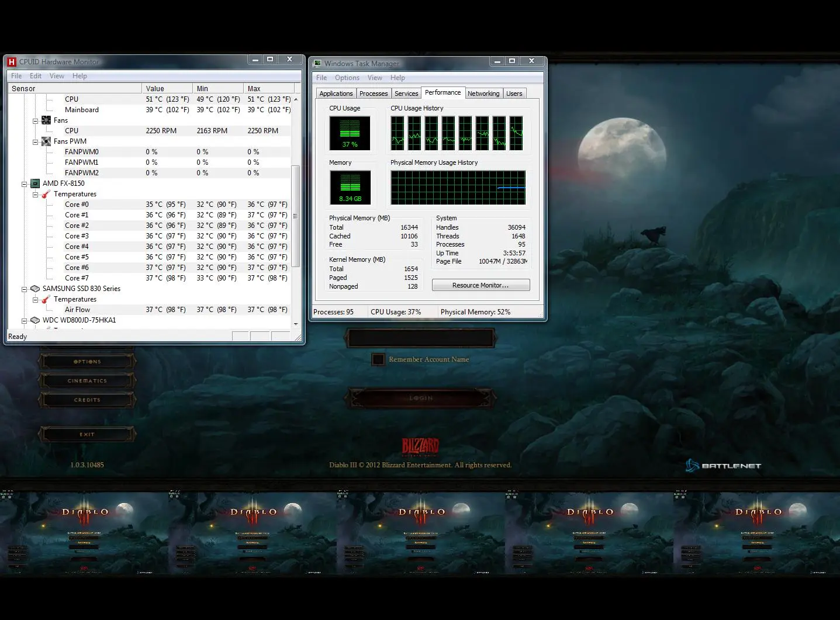Image resolution: width=840 pixels, height=620 pixels.
Task: Click the password input field above Remember Account Name
Action: (x=421, y=338)
